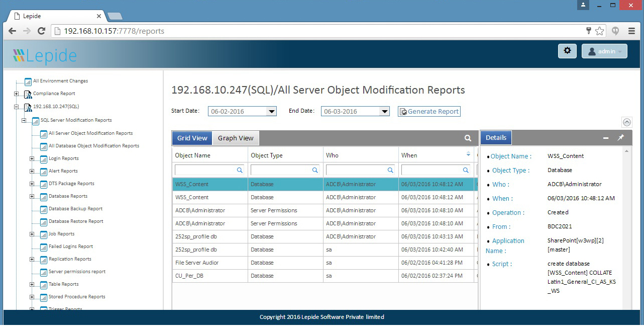Select 252sp_profile db row by sa
Image resolution: width=644 pixels, height=329 pixels.
325,250
